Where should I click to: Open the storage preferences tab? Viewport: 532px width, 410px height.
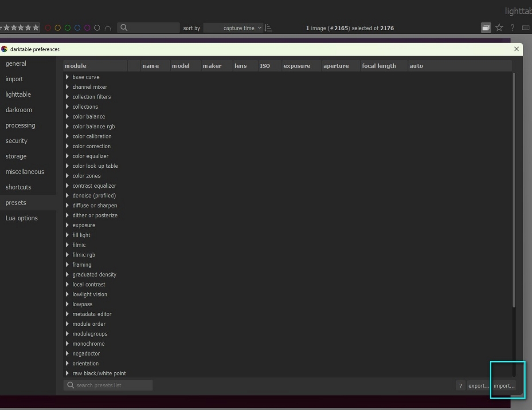(28, 156)
